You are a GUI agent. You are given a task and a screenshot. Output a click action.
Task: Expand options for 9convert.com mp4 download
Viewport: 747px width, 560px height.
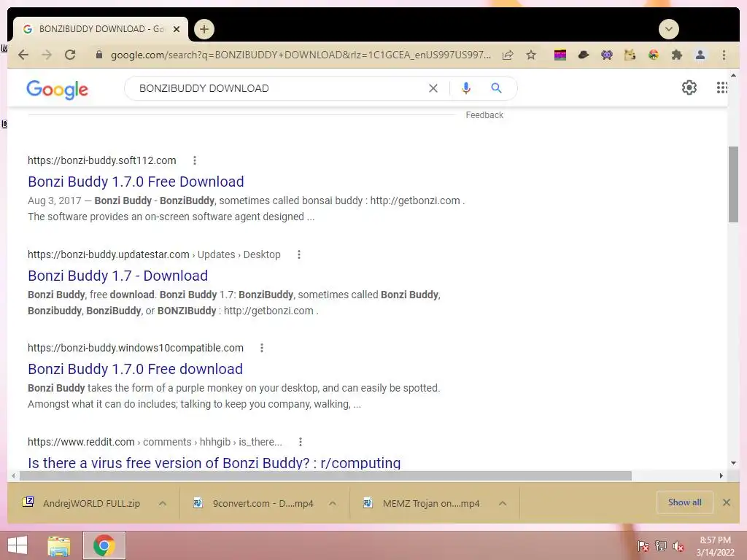click(x=333, y=503)
